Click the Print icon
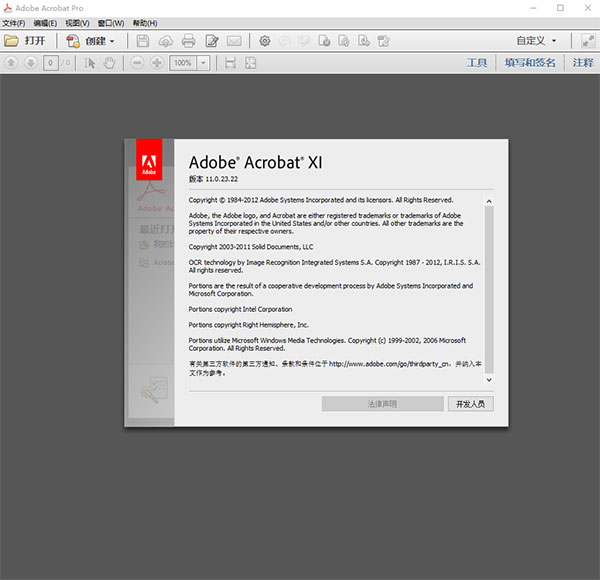The image size is (600, 580). [x=188, y=41]
